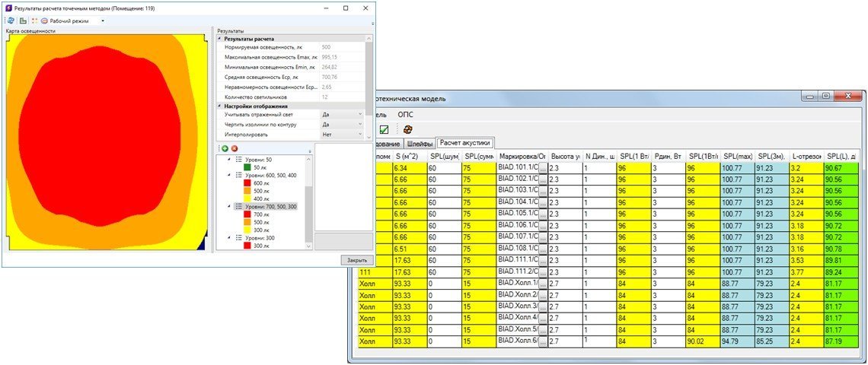Click the ellipsis button beside BIAD.101.1 marking
868x365 pixels.
(x=543, y=168)
